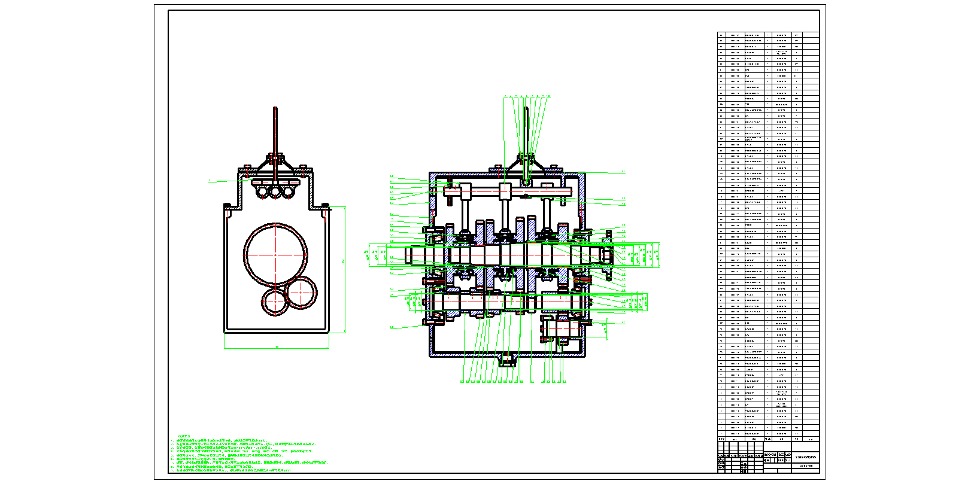Click the horizontal shift fork rod
Image resolution: width=980 pixels, height=484 pixels.
[509, 191]
